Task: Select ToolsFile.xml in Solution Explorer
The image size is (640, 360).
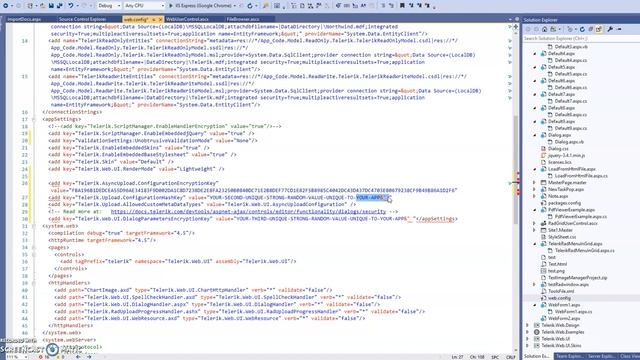Action: (x=561, y=291)
